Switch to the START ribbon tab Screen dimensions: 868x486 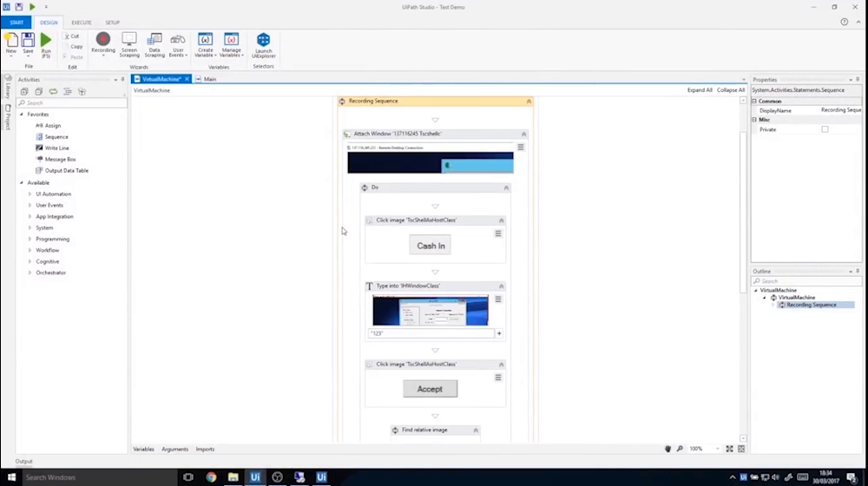[x=16, y=23]
